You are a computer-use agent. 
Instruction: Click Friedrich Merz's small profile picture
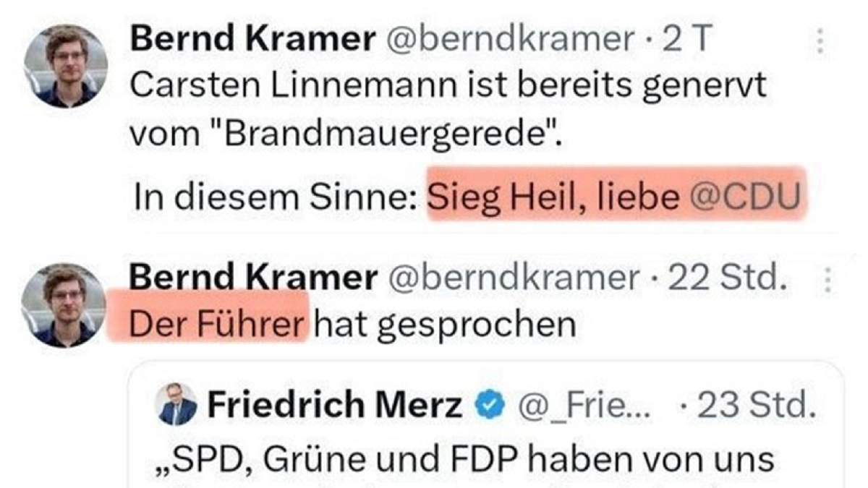pos(177,404)
